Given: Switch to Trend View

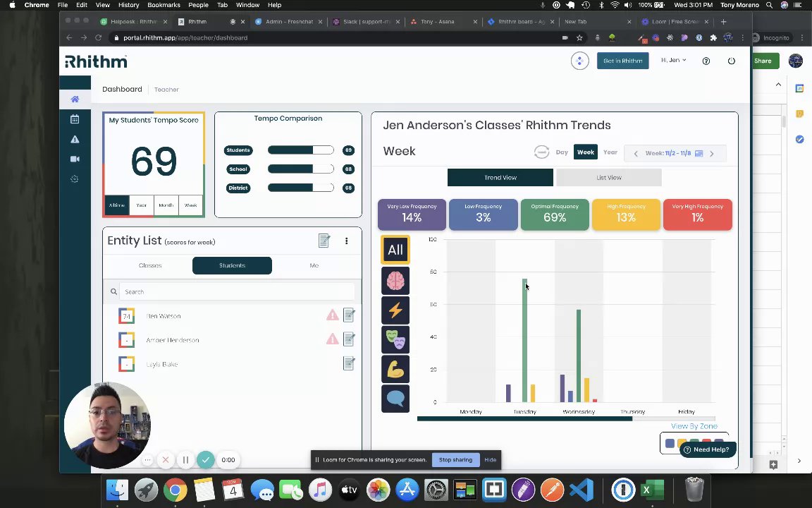Looking at the screenshot, I should tap(500, 177).
